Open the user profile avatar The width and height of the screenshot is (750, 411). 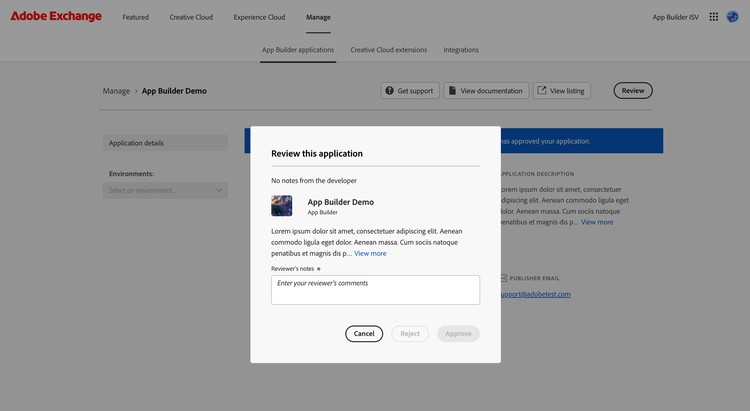tap(732, 17)
